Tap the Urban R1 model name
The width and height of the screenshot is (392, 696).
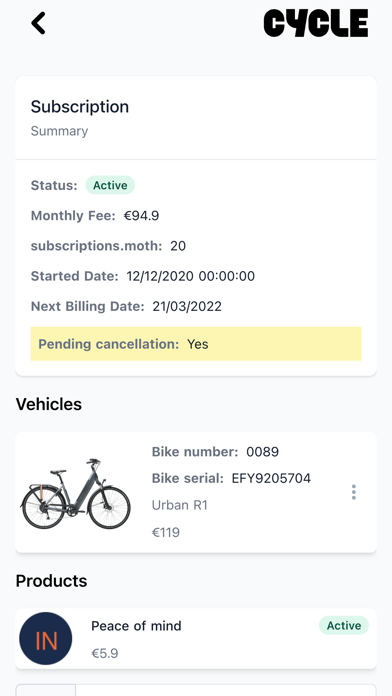click(180, 505)
